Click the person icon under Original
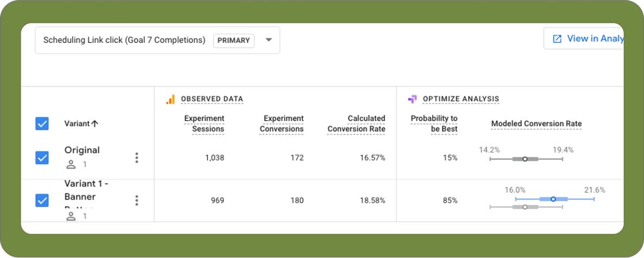 pos(71,164)
